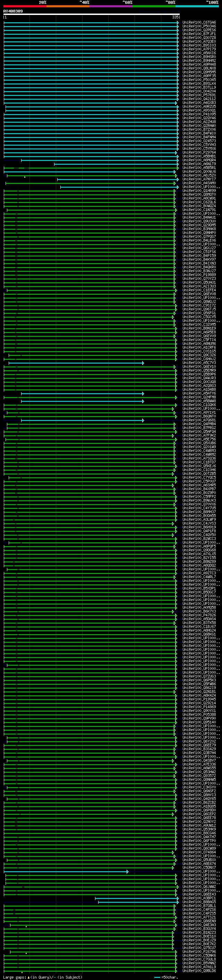Open hit UniRef100_B9SI03
Image resolution: width=222 pixels, height=980 pixels.
click(x=199, y=45)
